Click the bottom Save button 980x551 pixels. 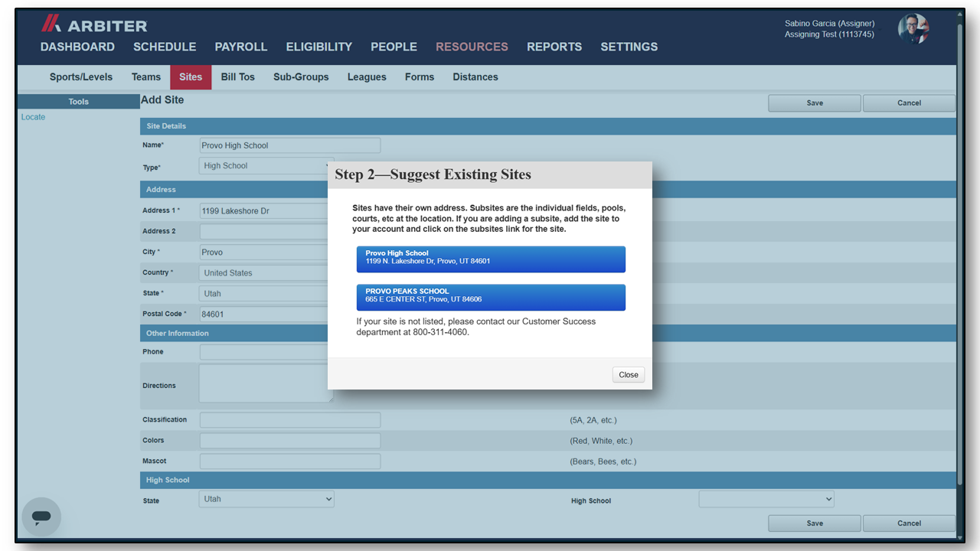click(815, 523)
